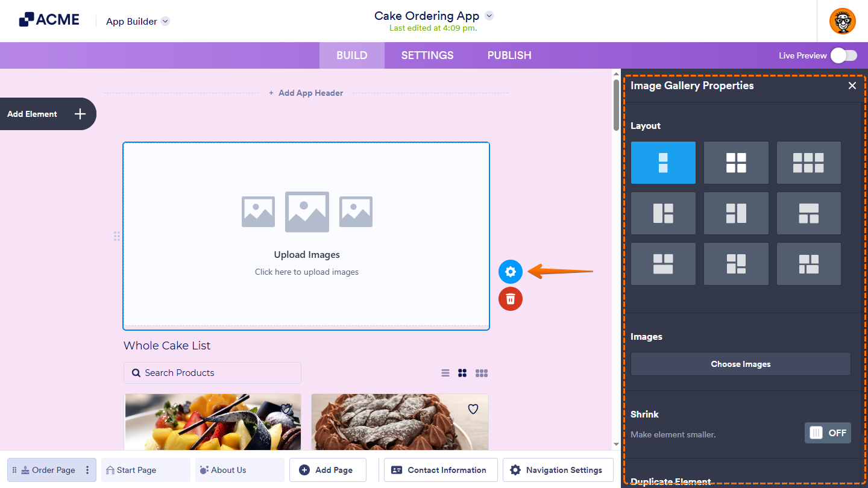This screenshot has height=488, width=868.
Task: Select the three-by-three gallery layout
Action: [x=808, y=162]
